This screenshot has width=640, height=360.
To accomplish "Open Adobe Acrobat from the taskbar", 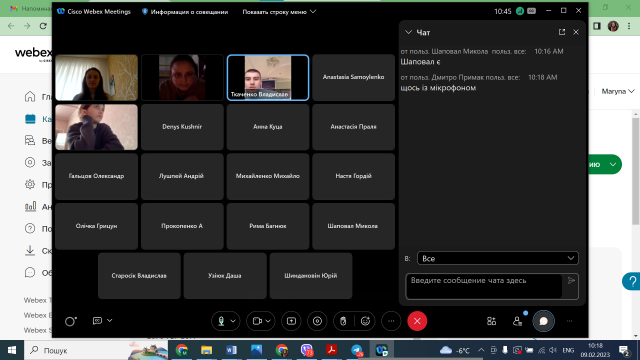I will tap(331, 350).
